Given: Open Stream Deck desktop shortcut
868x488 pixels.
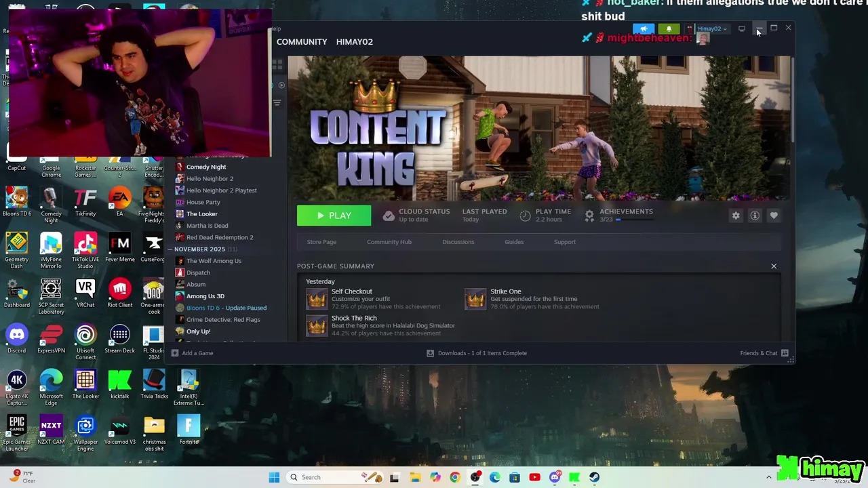Looking at the screenshot, I should point(120,338).
